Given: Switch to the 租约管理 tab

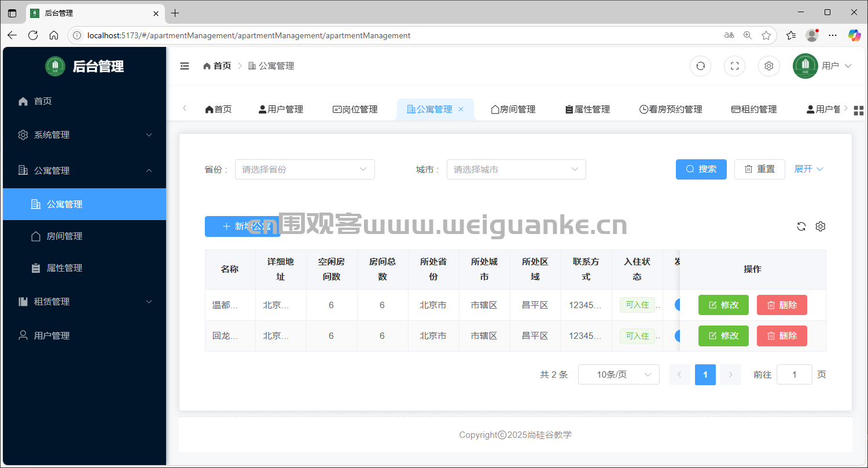Looking at the screenshot, I should tap(754, 109).
